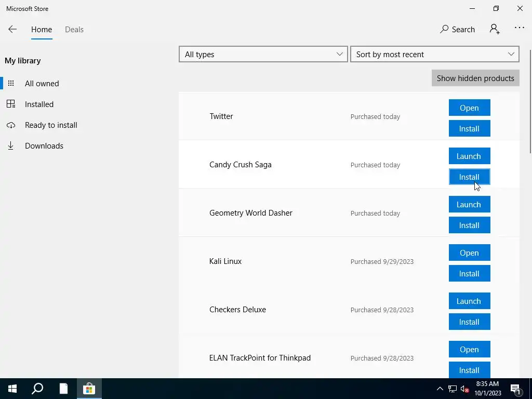Open the muted volume tray icon
This screenshot has width=532, height=399.
[465, 389]
